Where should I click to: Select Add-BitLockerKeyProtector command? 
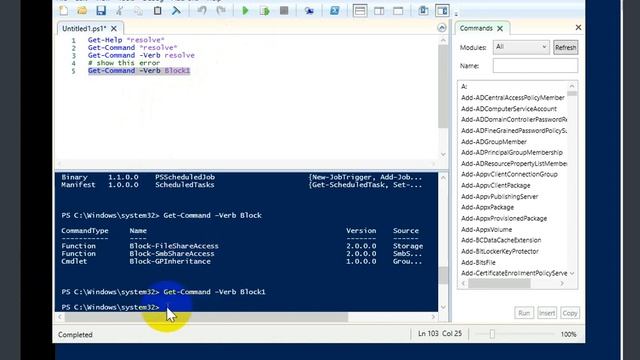(500, 251)
